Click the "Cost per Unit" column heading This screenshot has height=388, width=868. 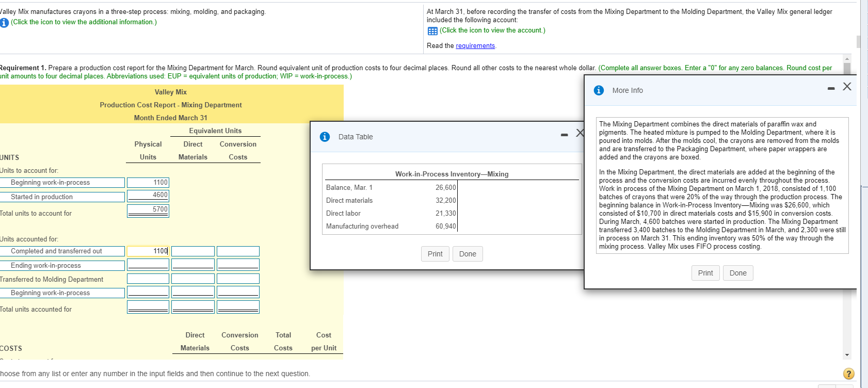[x=324, y=342]
